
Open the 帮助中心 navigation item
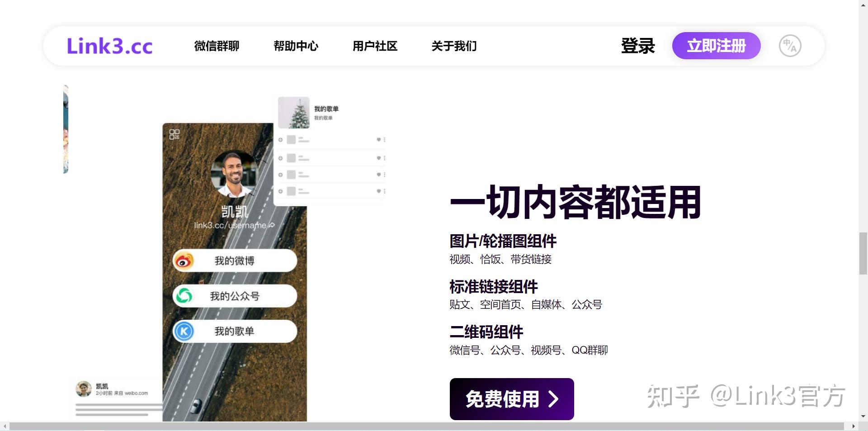[x=296, y=46]
